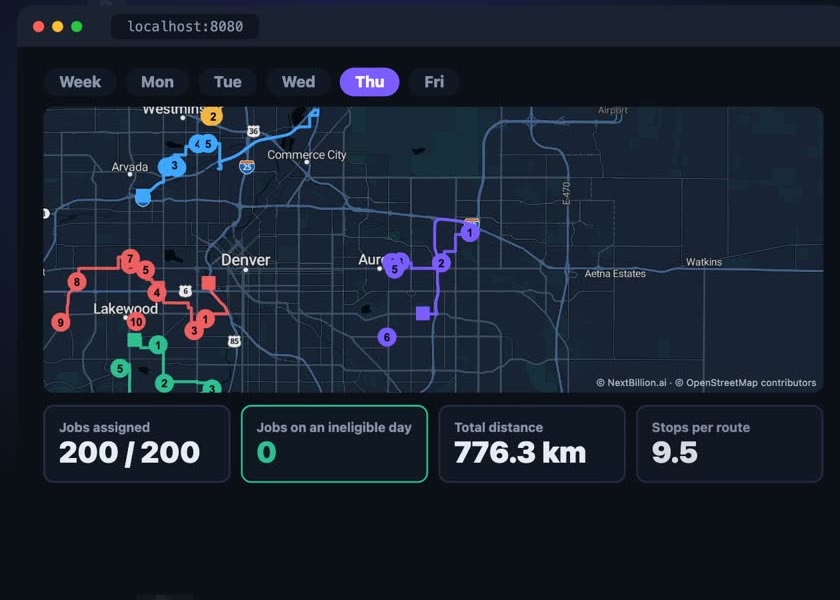Click the Jobs on an ineligible day card
The image size is (840, 600).
(x=334, y=444)
